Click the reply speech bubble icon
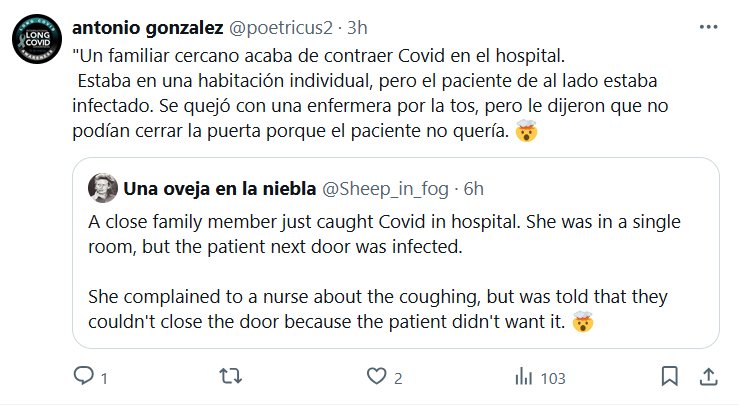 tap(83, 377)
